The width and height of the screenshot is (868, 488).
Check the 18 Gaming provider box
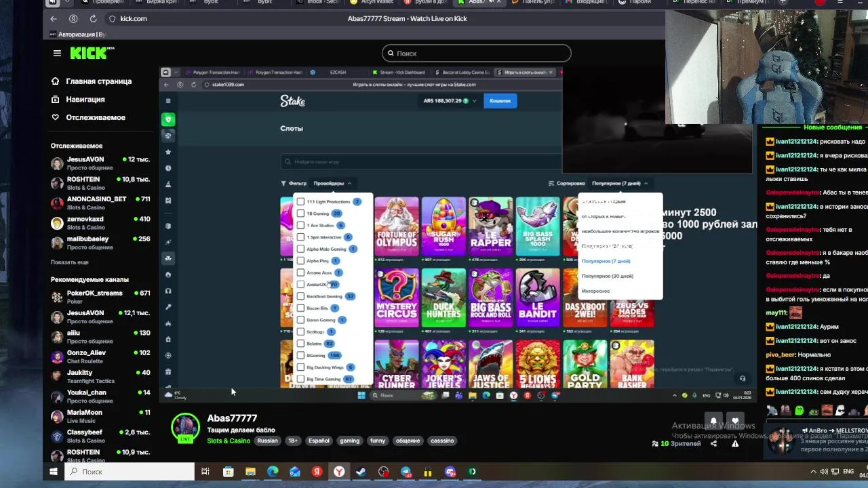point(300,213)
